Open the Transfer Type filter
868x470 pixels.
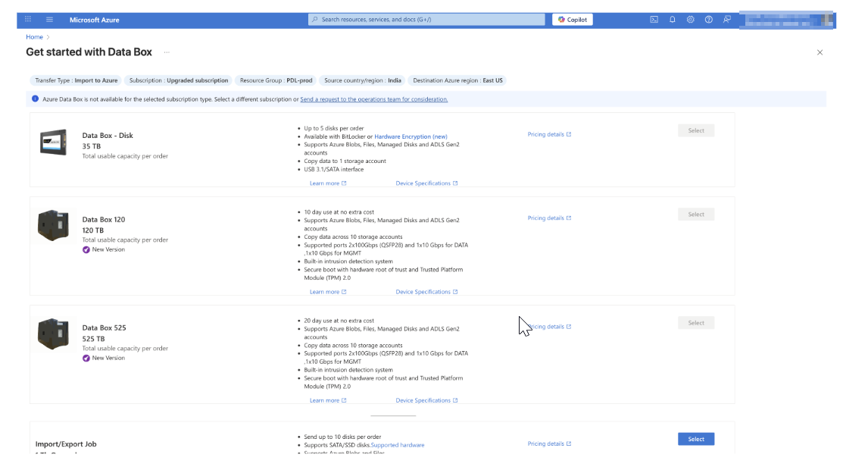coord(75,80)
